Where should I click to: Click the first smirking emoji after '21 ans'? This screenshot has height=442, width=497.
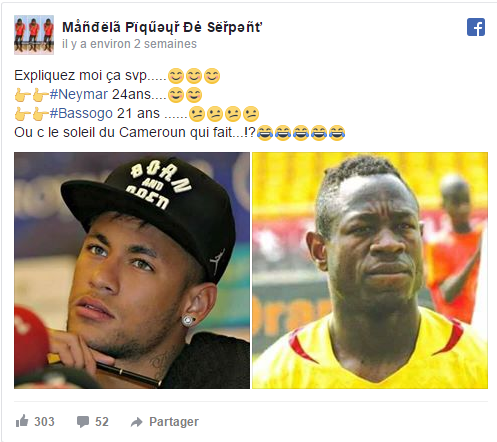point(197,114)
